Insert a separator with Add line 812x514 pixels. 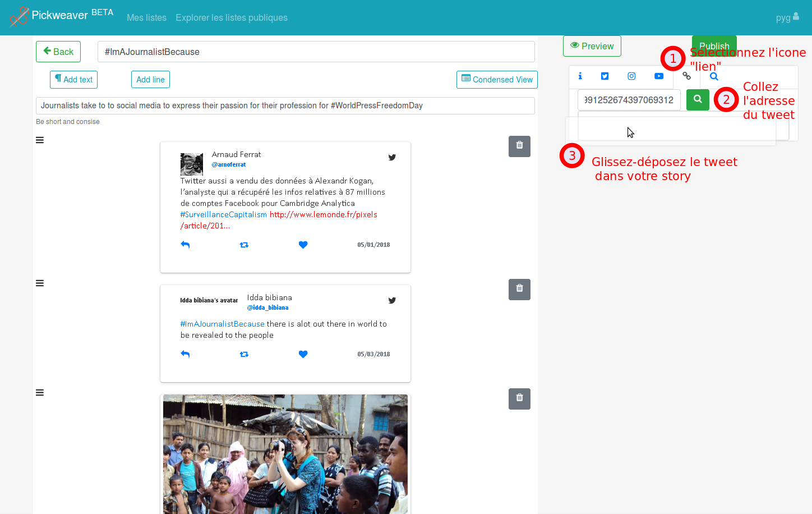pyautogui.click(x=150, y=80)
